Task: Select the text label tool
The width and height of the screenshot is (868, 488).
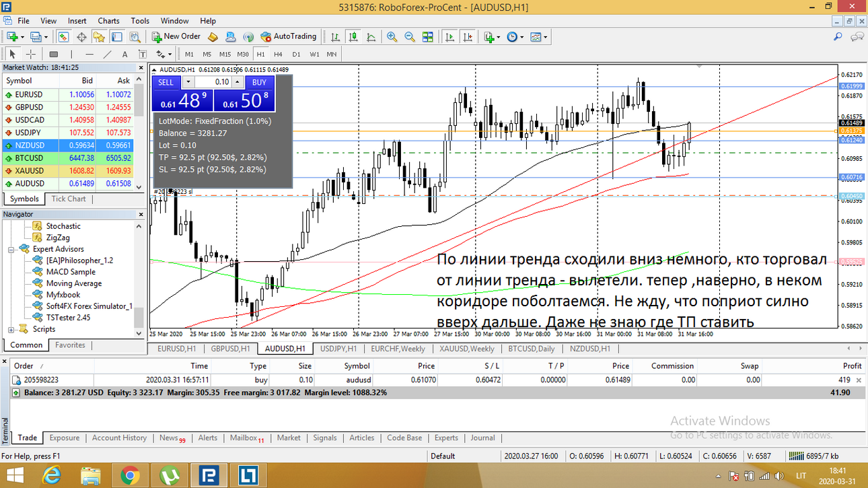Action: 143,54
